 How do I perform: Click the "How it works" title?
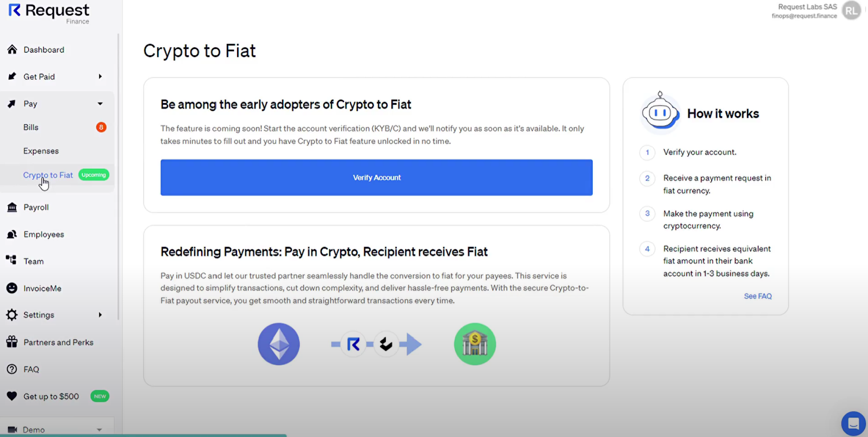723,113
